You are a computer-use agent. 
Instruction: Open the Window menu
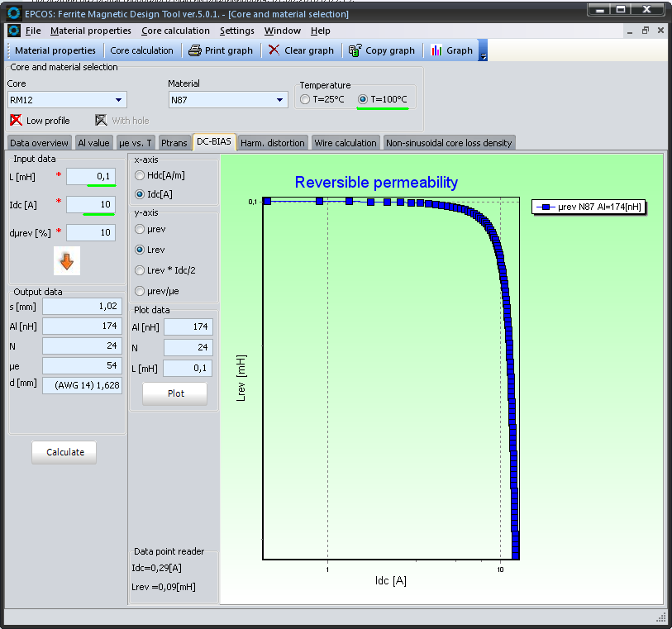coord(282,31)
